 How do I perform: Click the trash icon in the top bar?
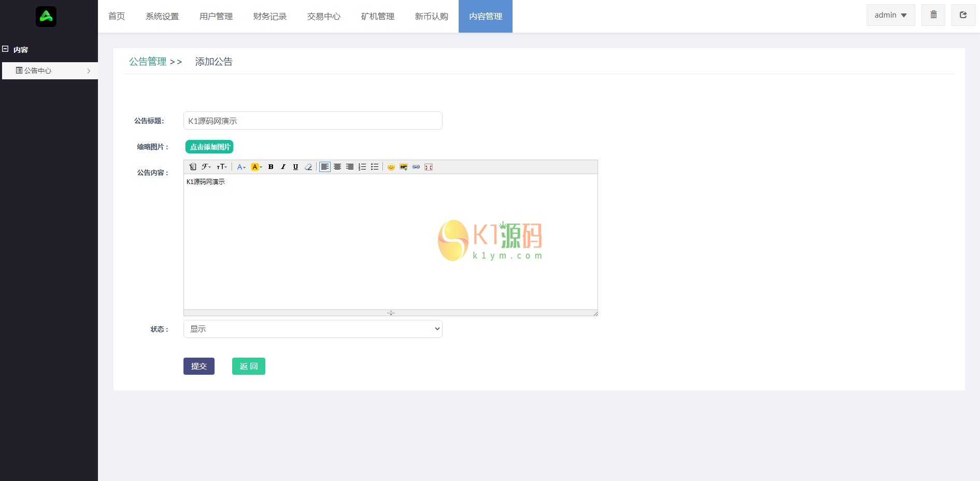tap(933, 15)
